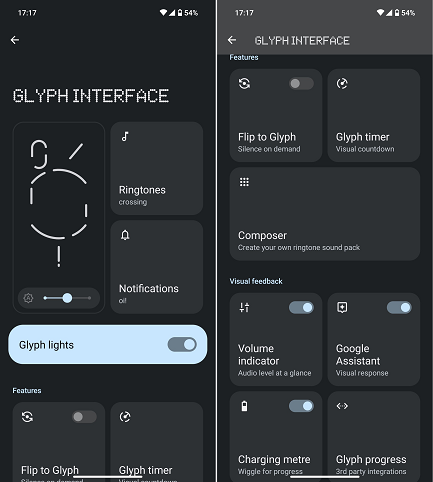Tap the signal strength icon on right screen

point(389,13)
